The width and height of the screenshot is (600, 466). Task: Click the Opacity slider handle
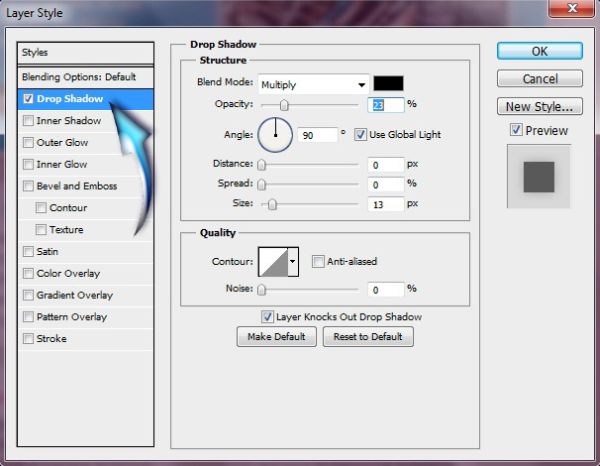coord(284,105)
